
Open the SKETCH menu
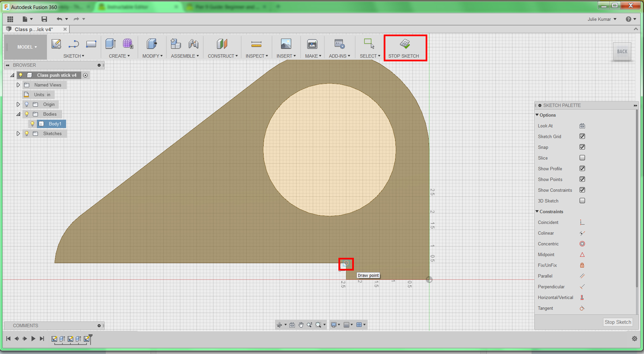(74, 56)
